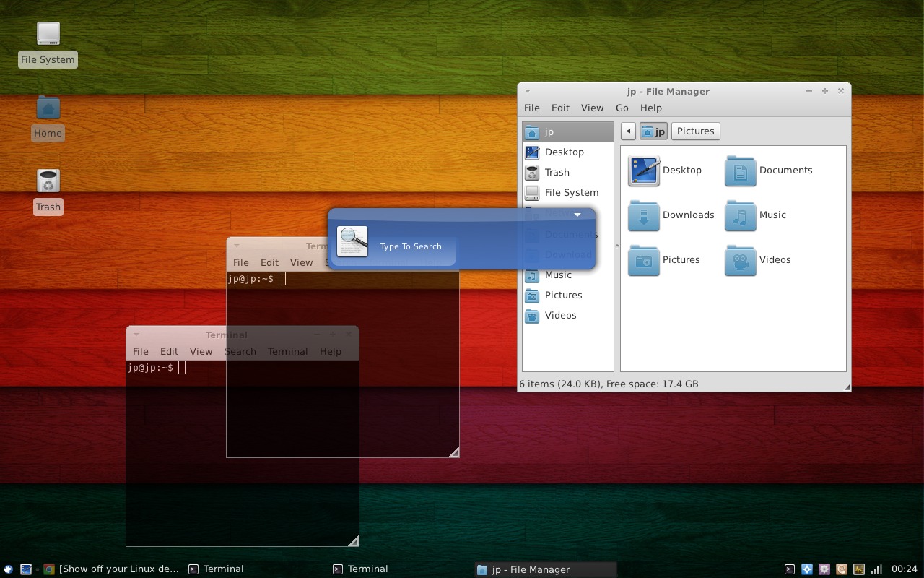Click the network signal bars tray icon
This screenshot has width=924, height=578.
click(x=876, y=569)
